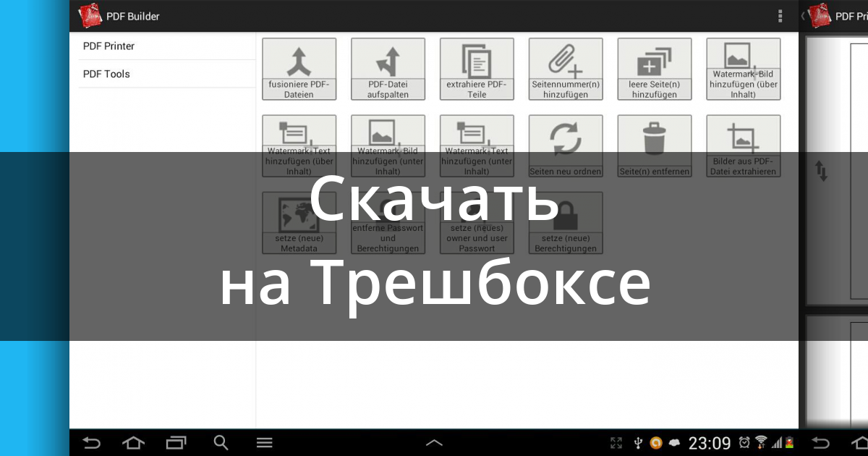Tap the back button in the second screen's navigation bar
Screen dimensions: 868x456
point(821,443)
